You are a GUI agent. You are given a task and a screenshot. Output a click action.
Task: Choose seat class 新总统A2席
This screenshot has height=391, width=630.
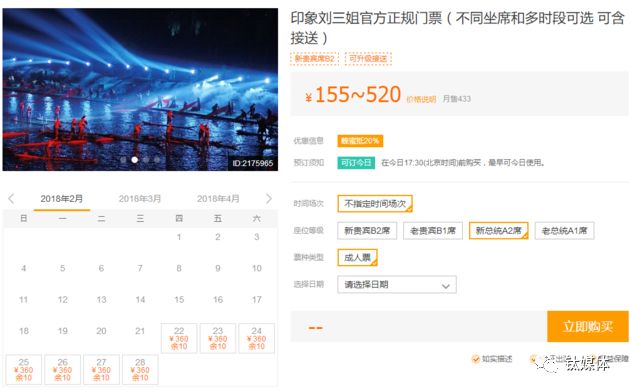point(499,231)
